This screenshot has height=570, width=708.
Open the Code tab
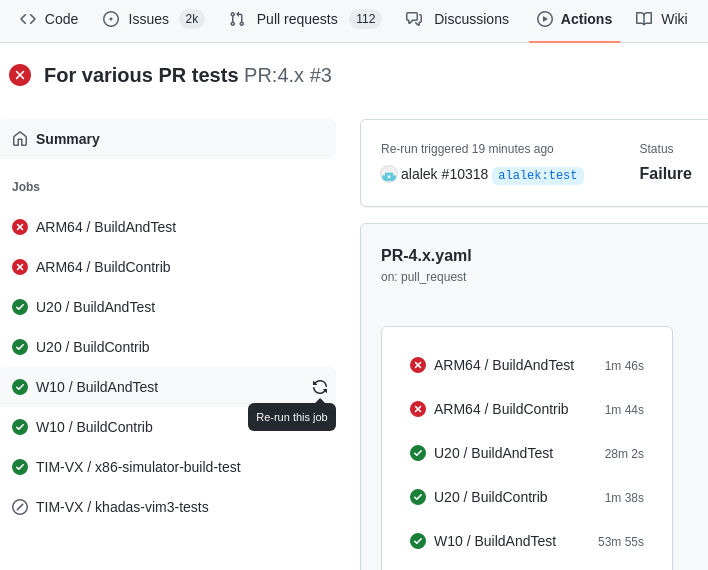(x=49, y=19)
